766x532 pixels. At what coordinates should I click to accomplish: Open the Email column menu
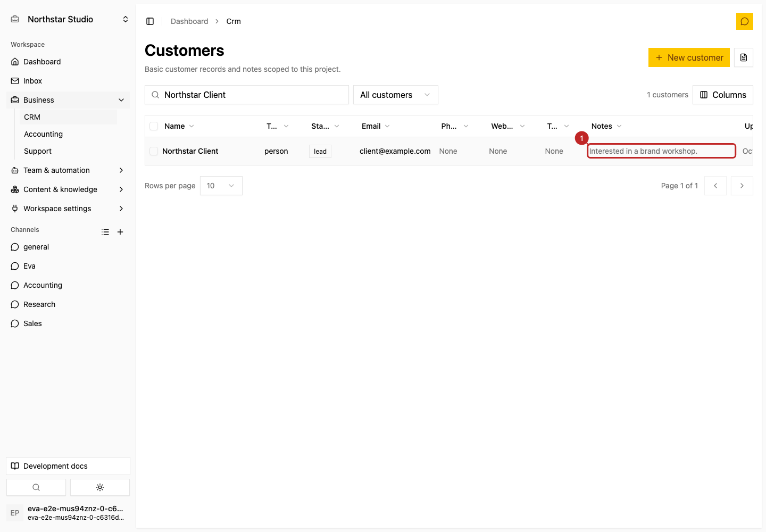coord(376,126)
